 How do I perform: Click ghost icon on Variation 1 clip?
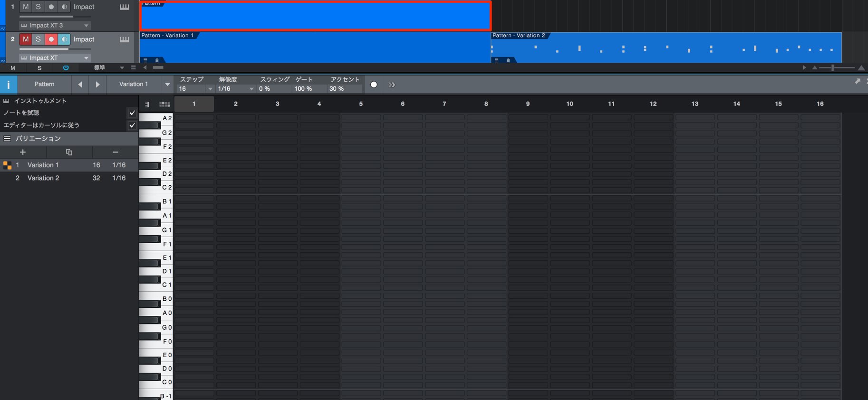click(157, 60)
